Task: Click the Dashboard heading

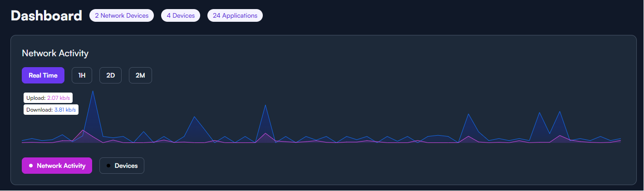Action: pyautogui.click(x=46, y=15)
